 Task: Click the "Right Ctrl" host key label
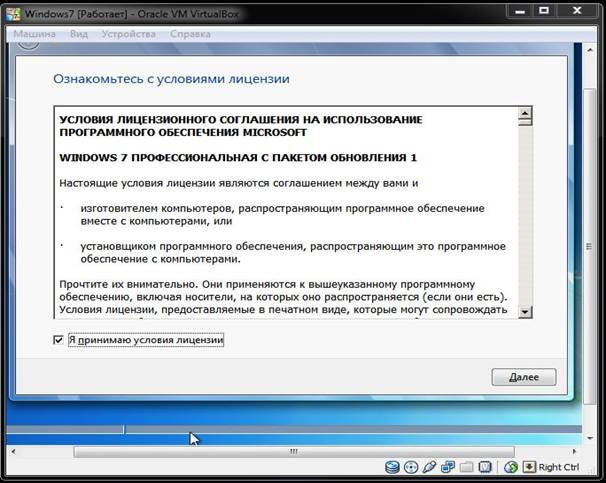[559, 467]
